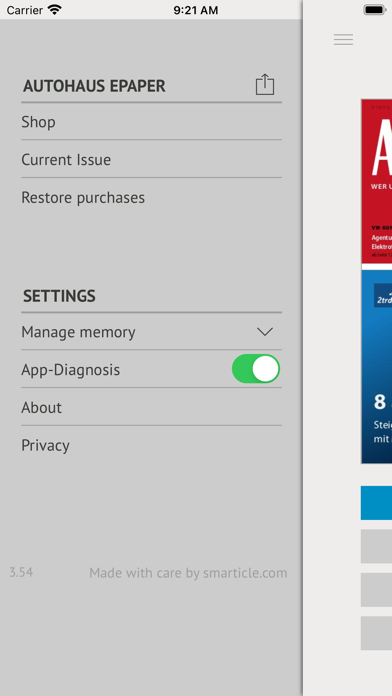Click the Carrier label in status bar
Screen dimensions: 392x696
coord(25,10)
